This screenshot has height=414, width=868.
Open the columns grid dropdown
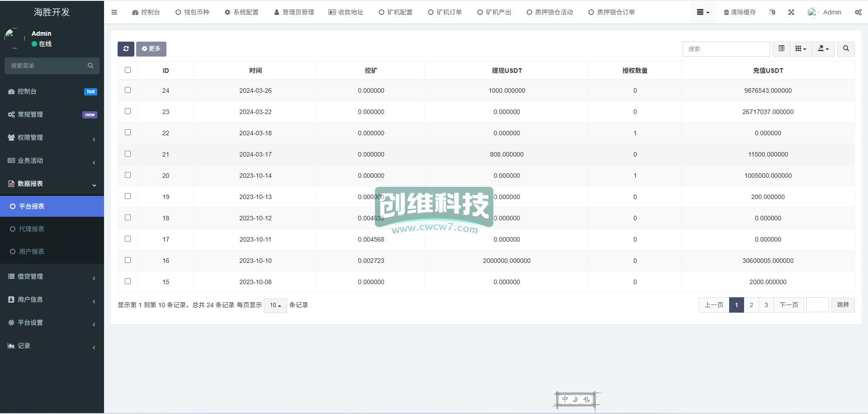[801, 49]
